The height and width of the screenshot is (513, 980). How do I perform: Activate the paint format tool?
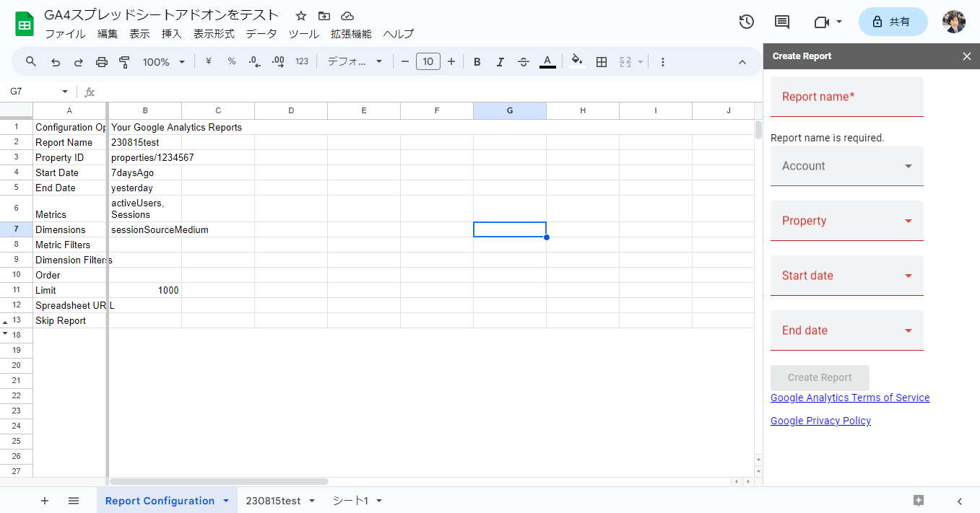(x=124, y=62)
